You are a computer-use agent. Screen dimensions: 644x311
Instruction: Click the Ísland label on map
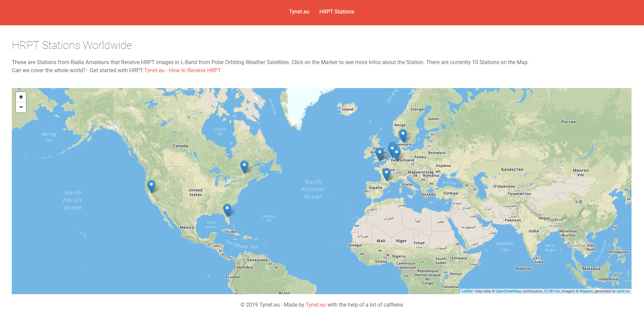348,109
